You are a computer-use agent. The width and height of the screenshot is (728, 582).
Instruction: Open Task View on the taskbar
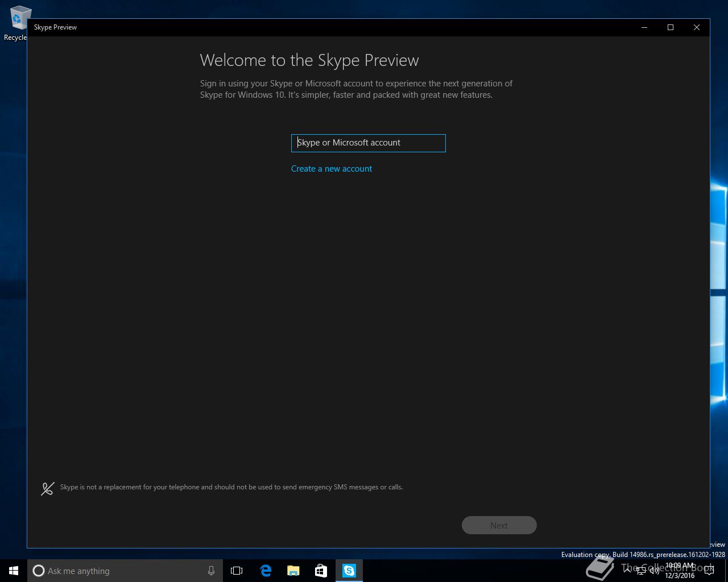point(237,571)
